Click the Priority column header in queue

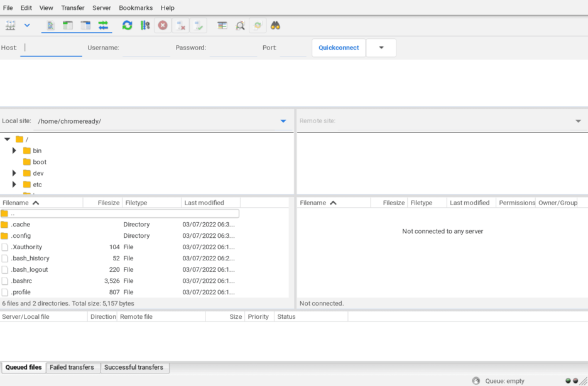coord(258,317)
